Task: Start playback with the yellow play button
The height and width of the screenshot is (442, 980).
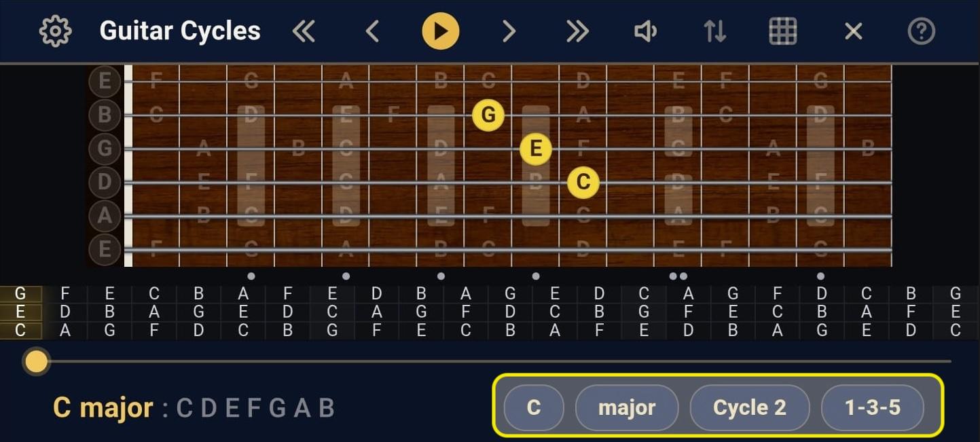Action: point(440,31)
